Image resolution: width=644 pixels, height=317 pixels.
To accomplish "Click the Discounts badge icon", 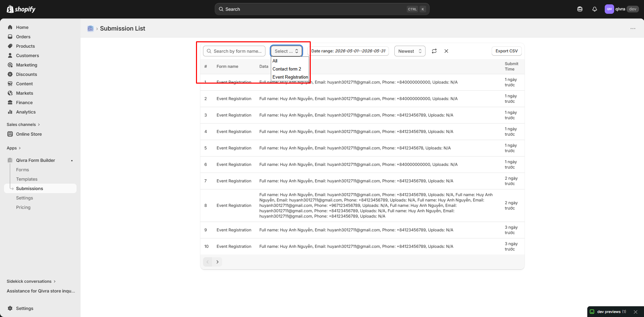I will point(10,74).
